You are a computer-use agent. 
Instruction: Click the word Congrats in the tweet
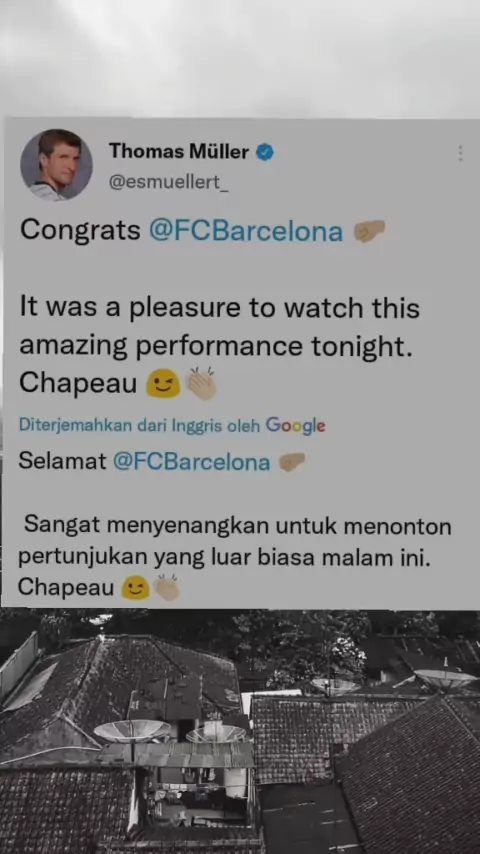(x=81, y=231)
